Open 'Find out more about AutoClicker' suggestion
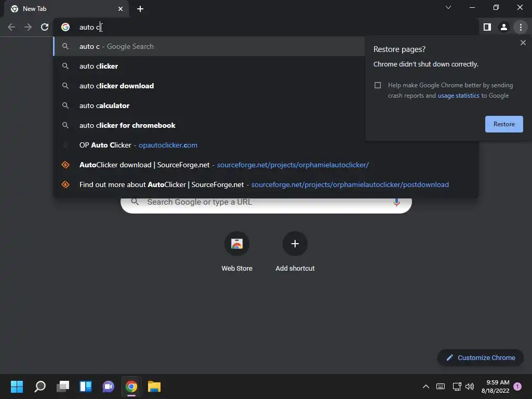 [266, 184]
